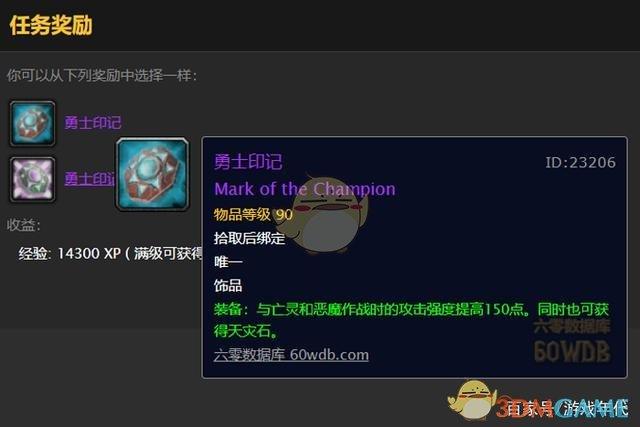Click the 拾取后绑定 tooltip line

click(x=249, y=238)
